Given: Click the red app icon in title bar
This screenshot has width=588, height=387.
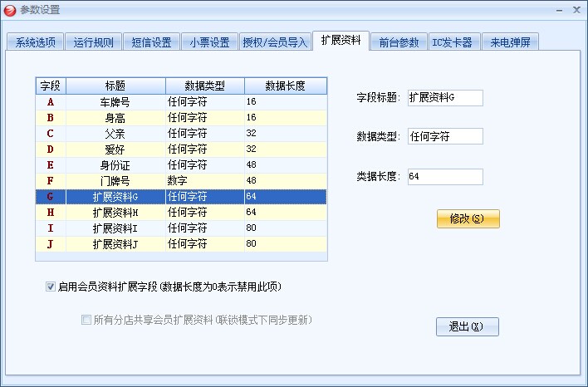Looking at the screenshot, I should coord(10,10).
